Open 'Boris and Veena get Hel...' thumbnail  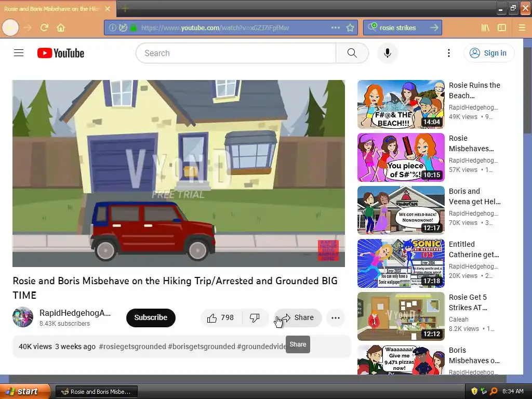tap(401, 210)
